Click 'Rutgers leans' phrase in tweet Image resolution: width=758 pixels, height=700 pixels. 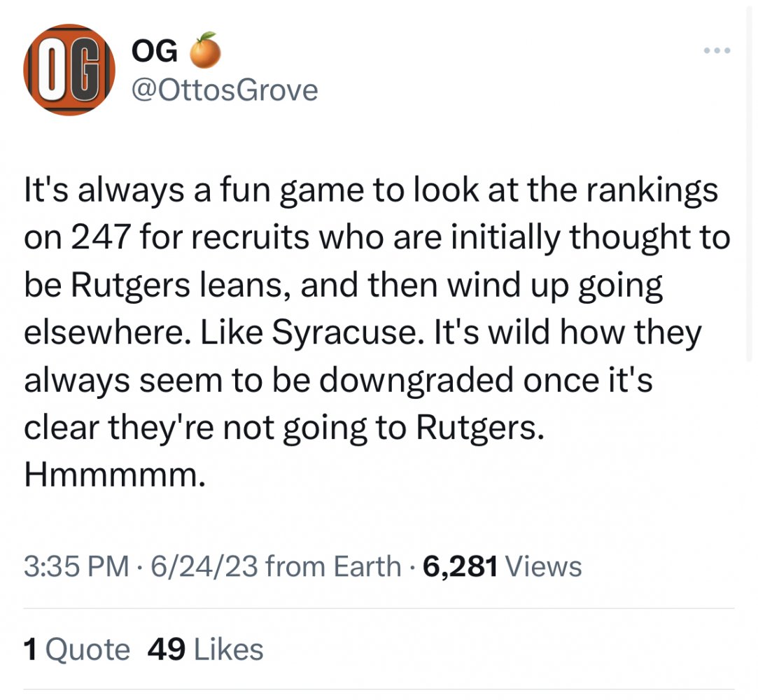(x=177, y=286)
